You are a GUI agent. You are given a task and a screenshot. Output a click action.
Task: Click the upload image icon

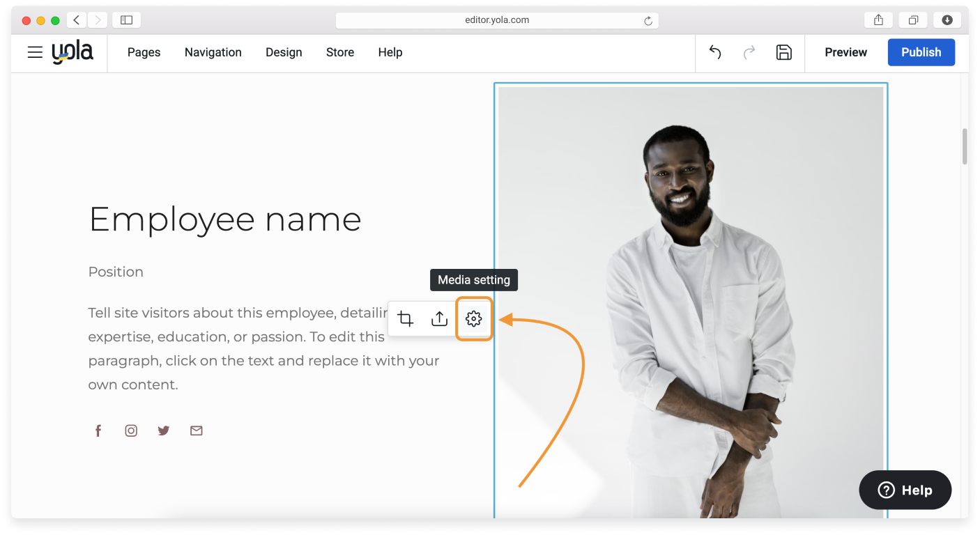(439, 318)
